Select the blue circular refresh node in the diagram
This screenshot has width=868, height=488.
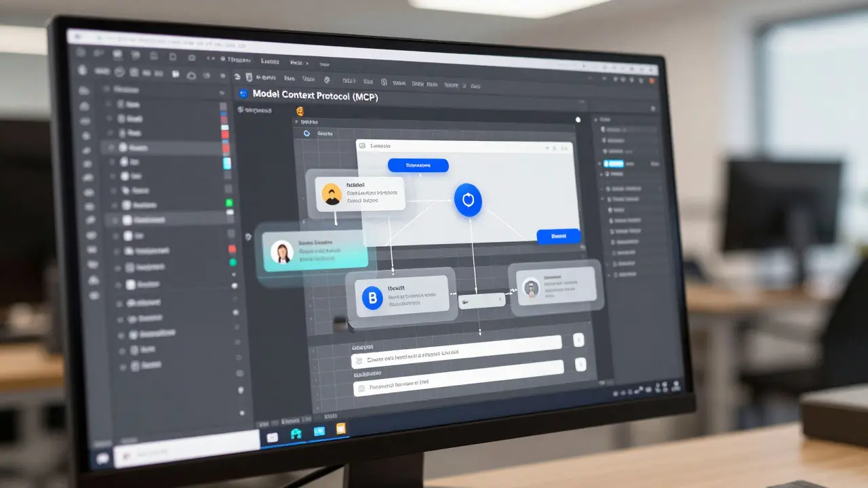click(468, 201)
